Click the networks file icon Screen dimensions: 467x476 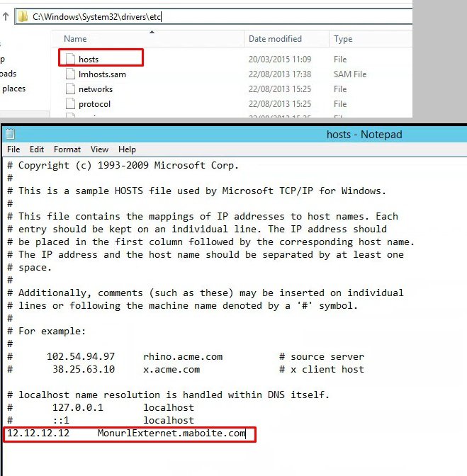point(70,89)
